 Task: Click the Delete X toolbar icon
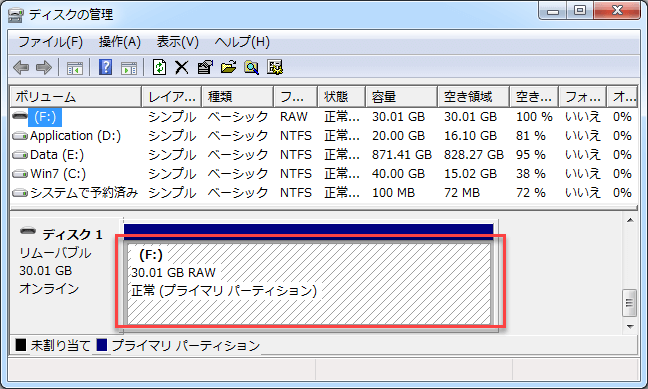pyautogui.click(x=181, y=67)
